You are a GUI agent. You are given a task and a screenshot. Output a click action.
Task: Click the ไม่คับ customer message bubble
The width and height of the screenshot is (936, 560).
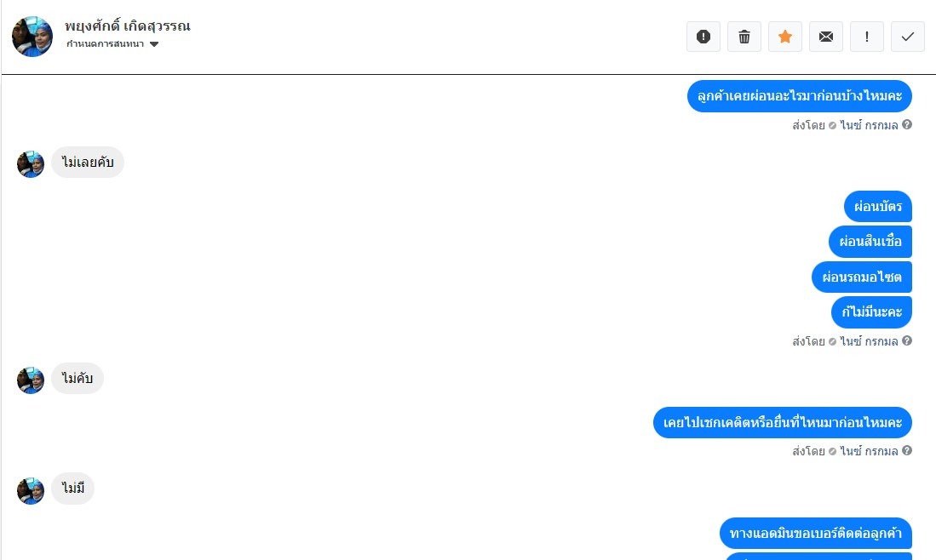point(78,378)
